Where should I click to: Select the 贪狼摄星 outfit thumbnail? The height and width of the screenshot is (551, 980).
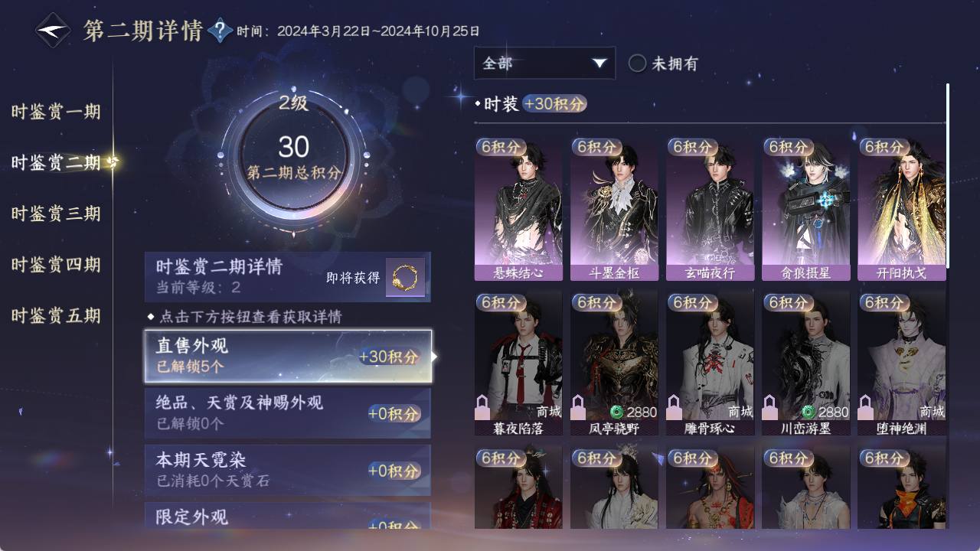[805, 209]
